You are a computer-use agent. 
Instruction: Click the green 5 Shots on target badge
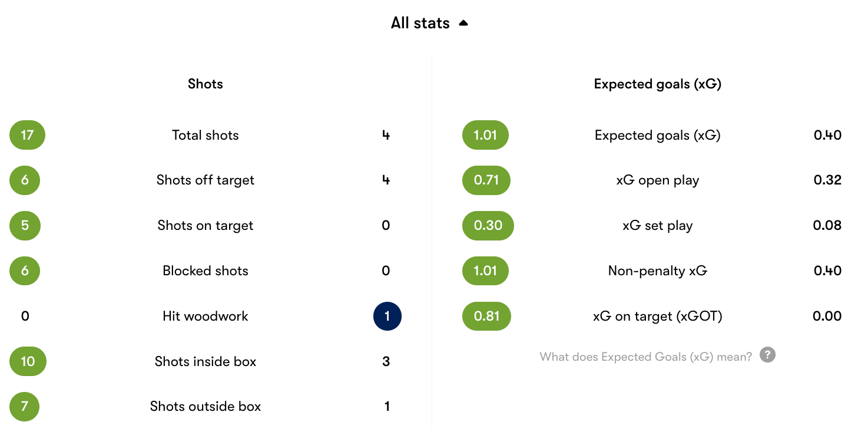(25, 225)
